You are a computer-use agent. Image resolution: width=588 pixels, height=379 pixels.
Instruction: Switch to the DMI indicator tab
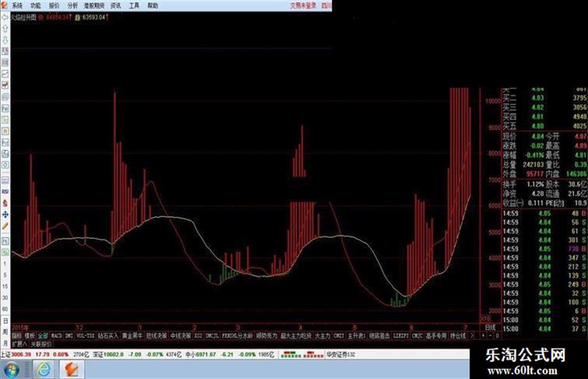point(69,335)
